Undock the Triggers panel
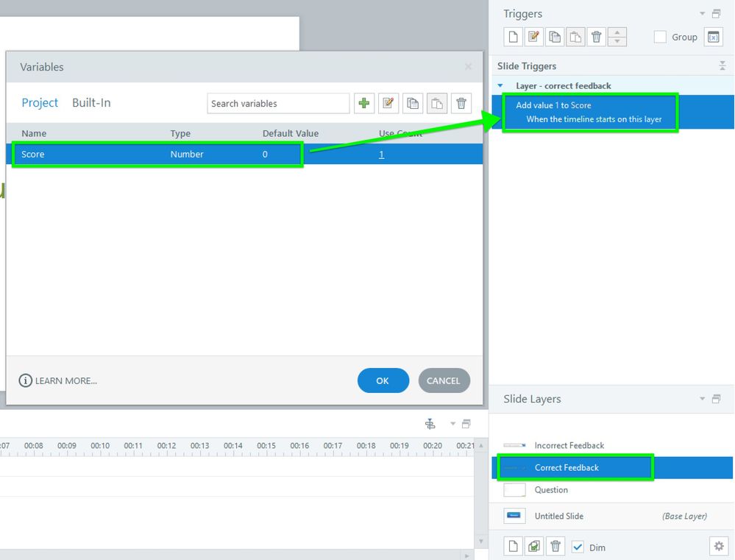 [717, 13]
